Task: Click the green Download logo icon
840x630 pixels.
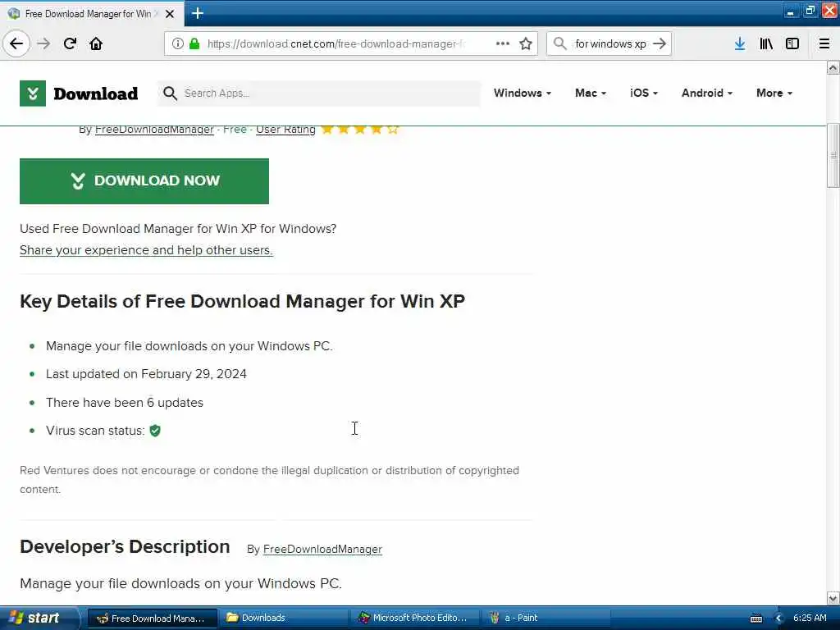Action: click(33, 94)
